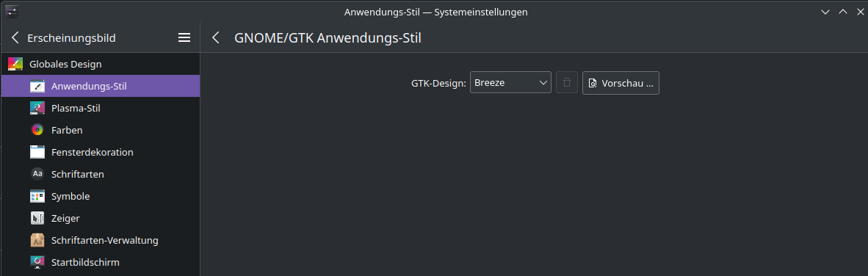Open the Schriftarten-Verwaltung entry
Screen dimensions: 868x276
click(100, 241)
